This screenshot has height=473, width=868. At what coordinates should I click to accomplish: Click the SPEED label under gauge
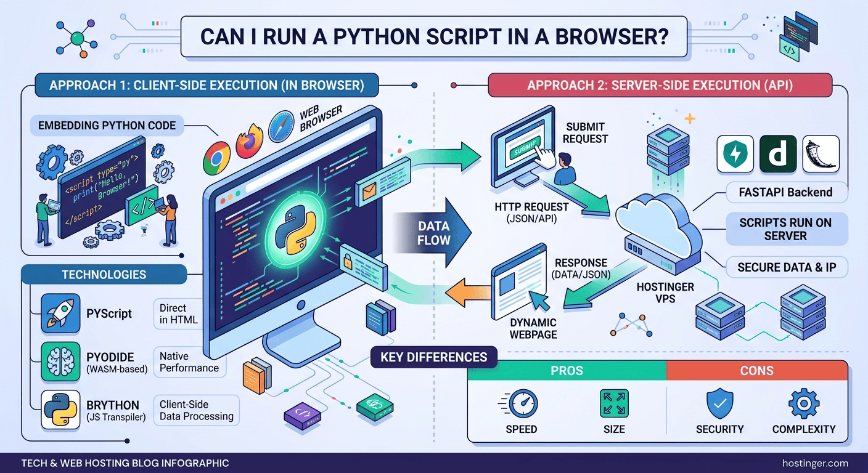[x=521, y=429]
